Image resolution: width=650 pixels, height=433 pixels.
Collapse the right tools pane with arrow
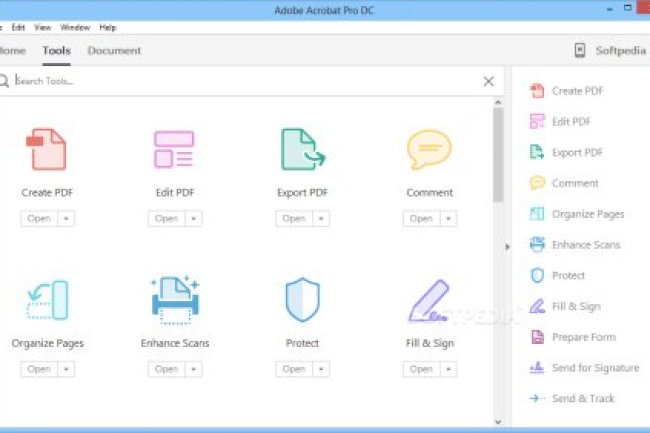pos(507,247)
